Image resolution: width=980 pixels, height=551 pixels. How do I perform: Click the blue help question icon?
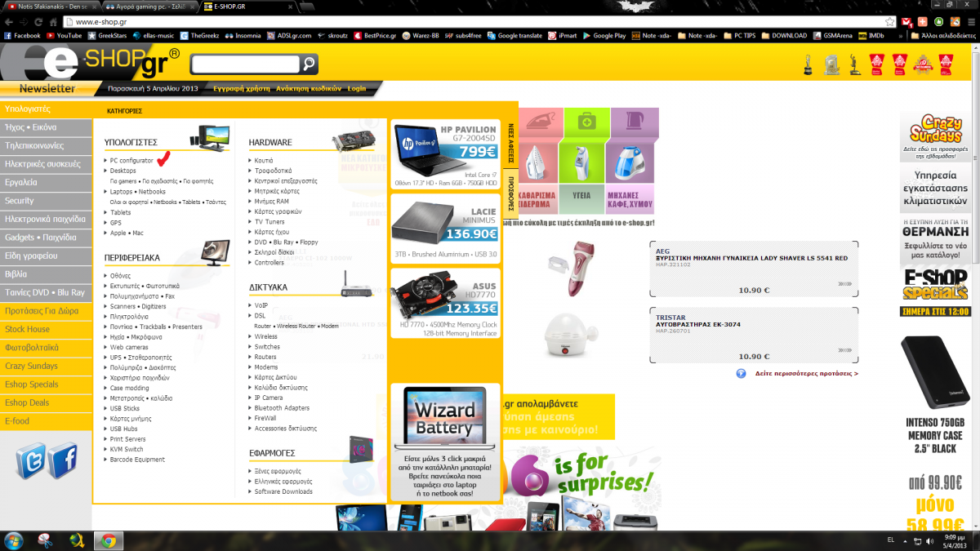[742, 373]
